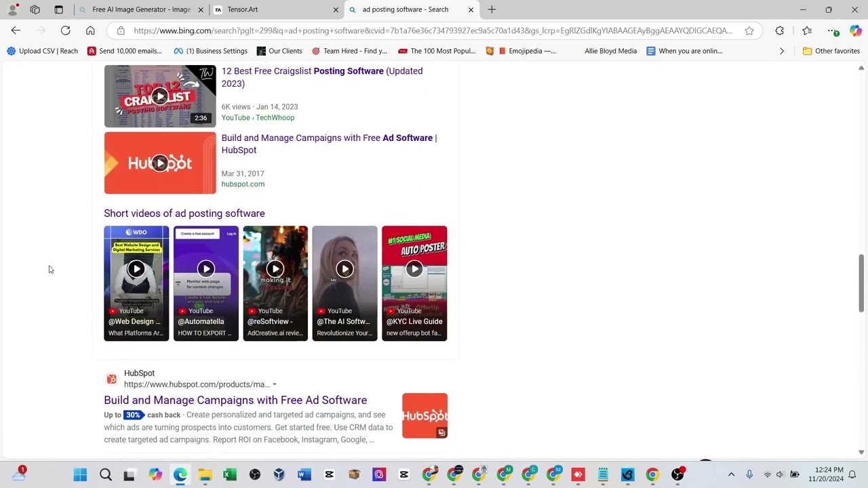The width and height of the screenshot is (868, 488).
Task: Click the HubSpot logo image in result
Action: pyautogui.click(x=425, y=415)
